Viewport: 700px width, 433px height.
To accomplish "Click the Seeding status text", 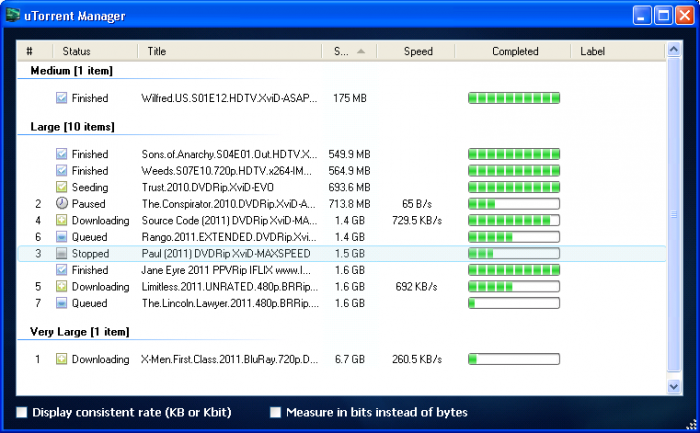I will (x=90, y=187).
